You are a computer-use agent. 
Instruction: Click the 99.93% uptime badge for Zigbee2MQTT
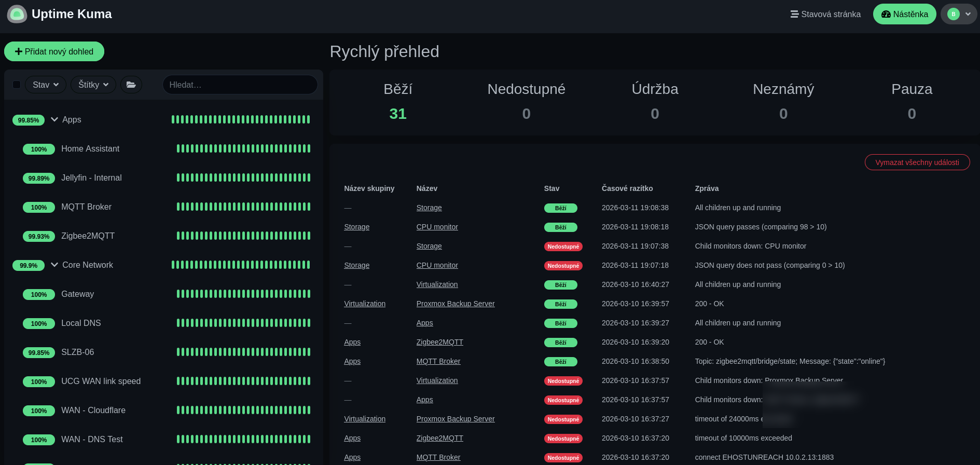point(39,236)
